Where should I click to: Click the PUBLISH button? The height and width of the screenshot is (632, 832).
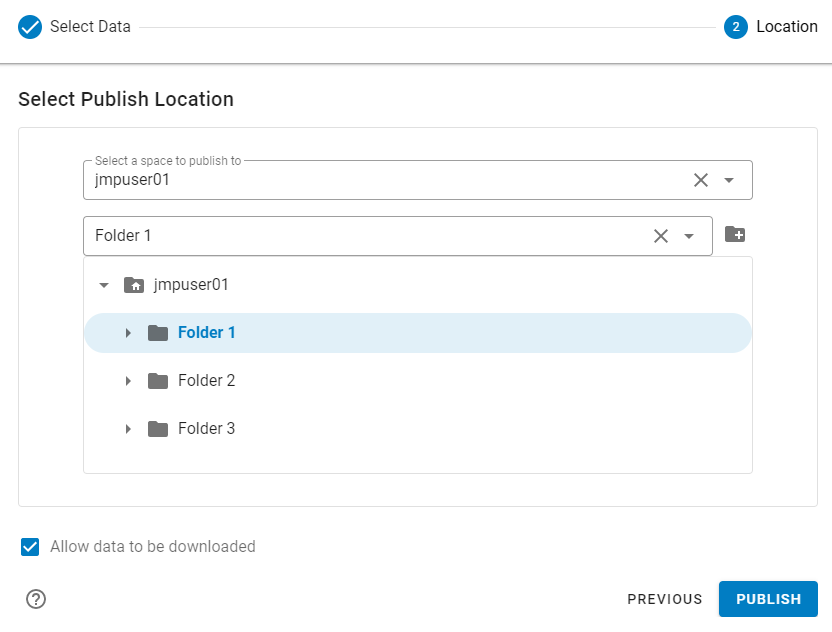(x=768, y=598)
